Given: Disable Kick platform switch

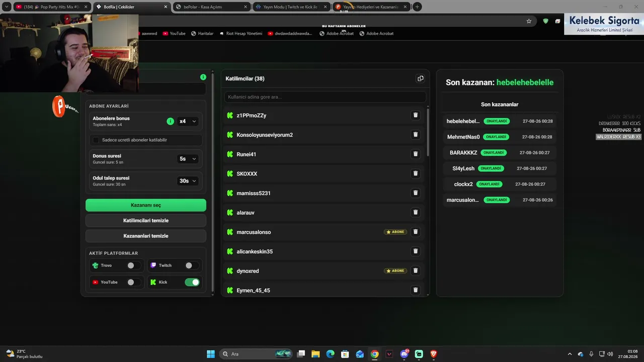Looking at the screenshot, I should coord(192,282).
